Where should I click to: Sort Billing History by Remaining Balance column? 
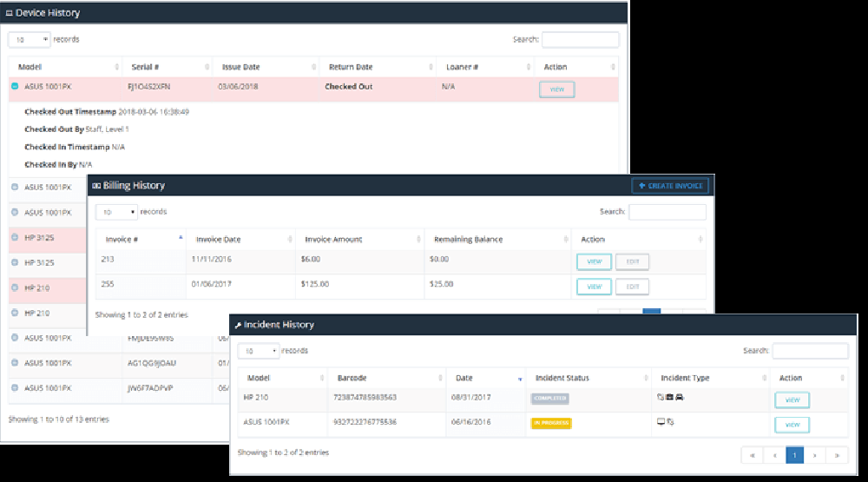coord(497,240)
